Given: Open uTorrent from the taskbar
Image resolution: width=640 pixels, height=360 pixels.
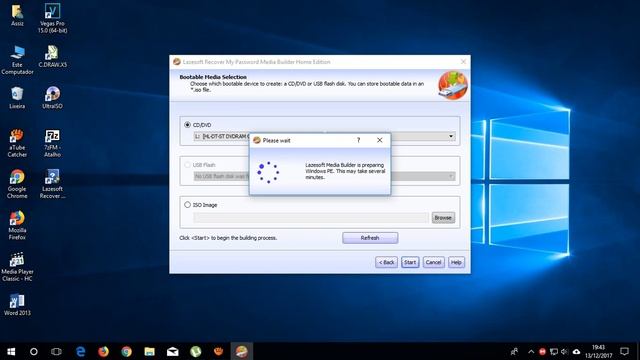Looking at the screenshot, I should 196,351.
